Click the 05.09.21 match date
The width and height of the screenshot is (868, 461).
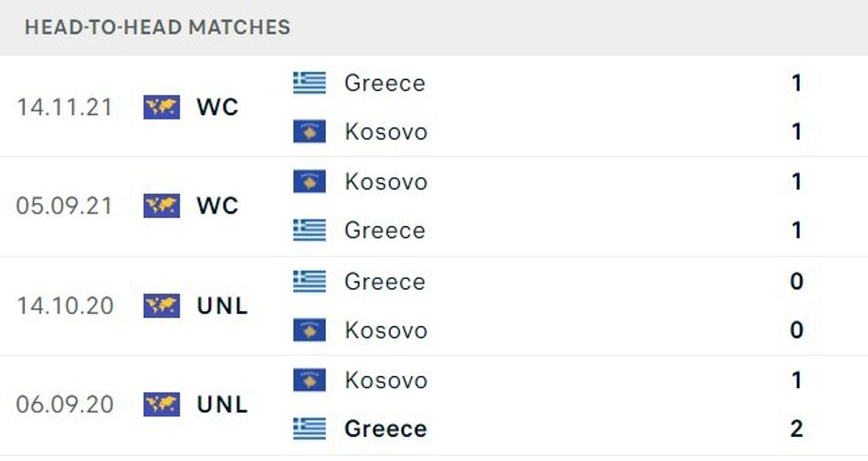tap(65, 206)
